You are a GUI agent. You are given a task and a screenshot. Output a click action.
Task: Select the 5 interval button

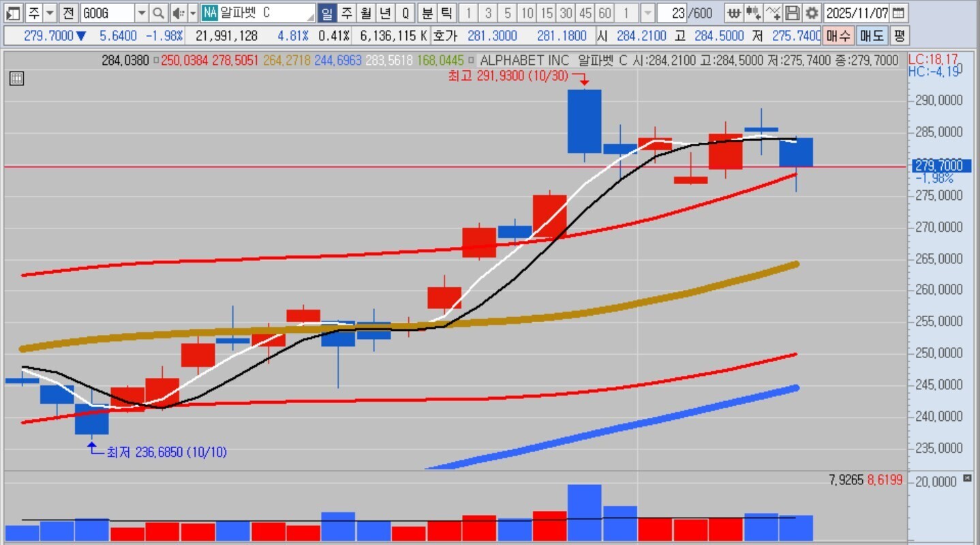coord(508,13)
